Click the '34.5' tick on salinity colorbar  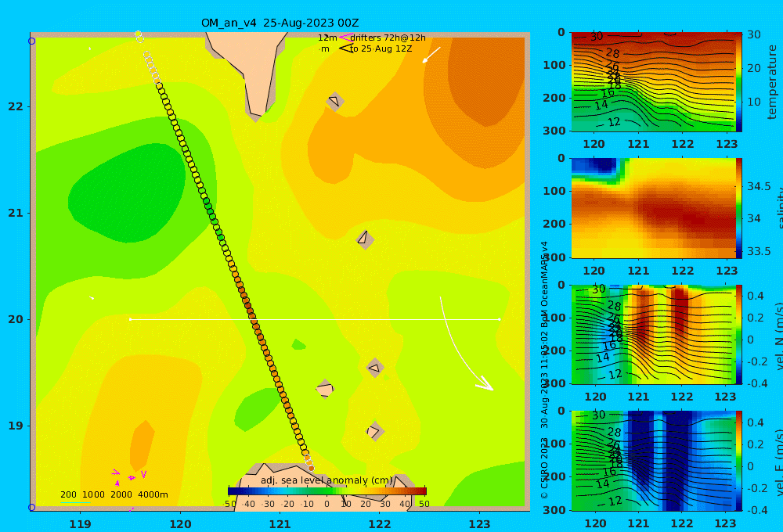coord(759,186)
